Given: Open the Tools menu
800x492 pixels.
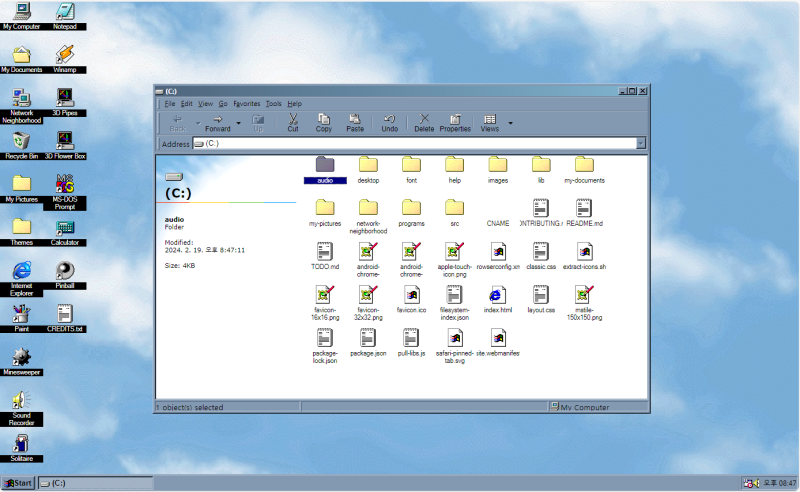Looking at the screenshot, I should pos(273,104).
